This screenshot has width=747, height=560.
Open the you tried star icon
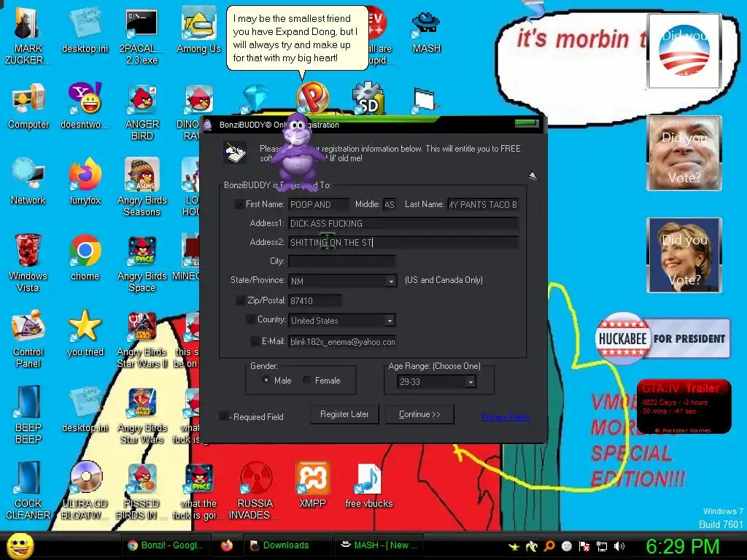click(x=85, y=333)
